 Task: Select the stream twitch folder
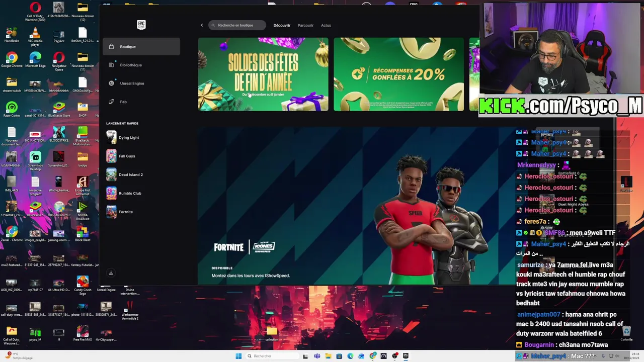[12, 85]
